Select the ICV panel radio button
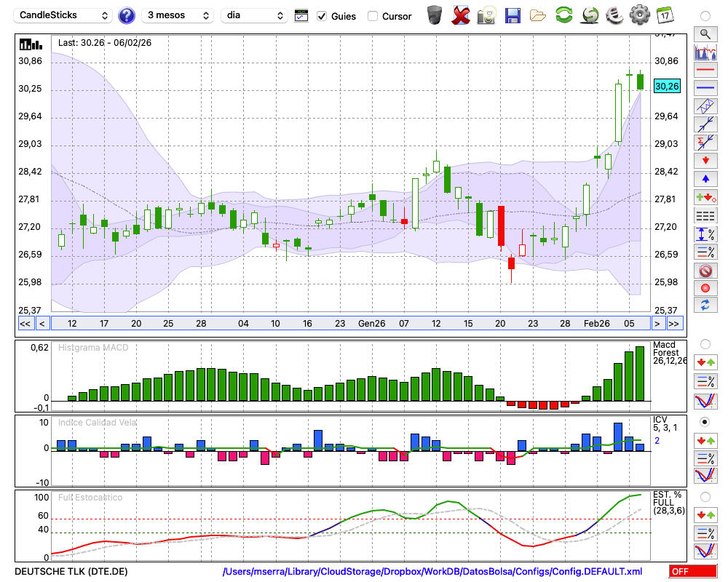The image size is (728, 582). 705,422
